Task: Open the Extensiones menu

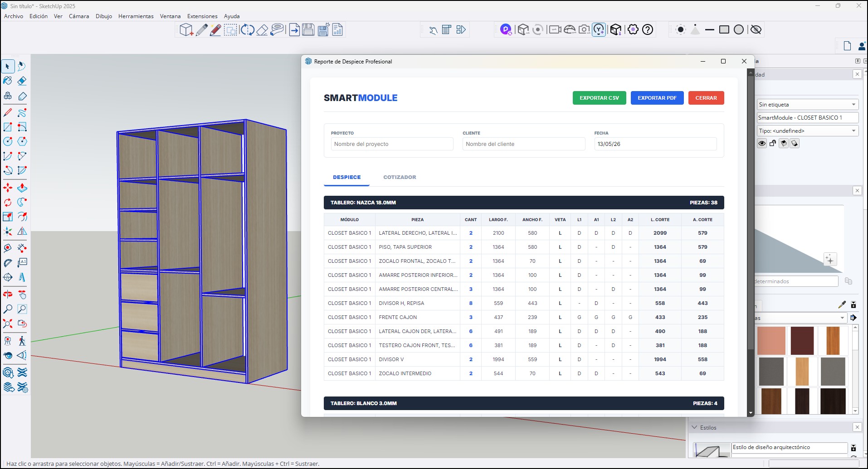Action: coord(202,16)
